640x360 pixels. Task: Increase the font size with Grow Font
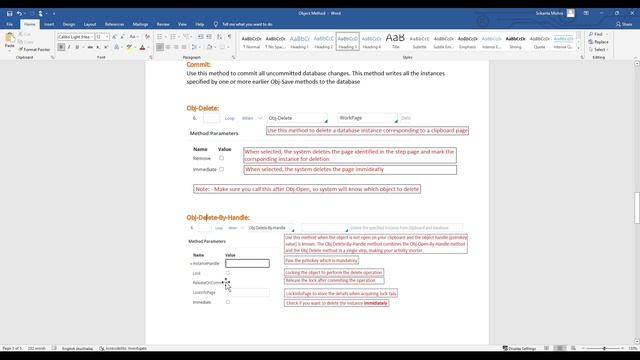[114, 37]
